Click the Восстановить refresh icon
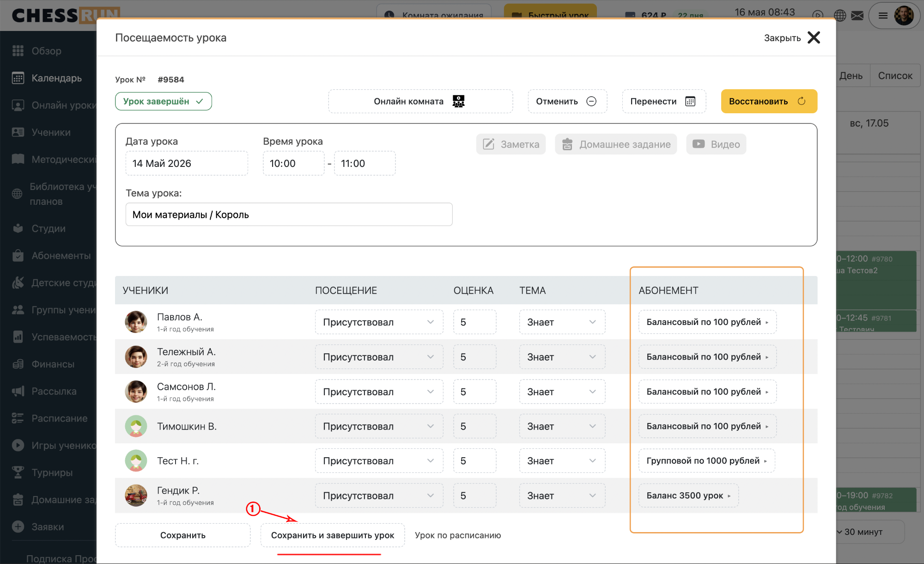This screenshot has height=564, width=924. tap(802, 101)
